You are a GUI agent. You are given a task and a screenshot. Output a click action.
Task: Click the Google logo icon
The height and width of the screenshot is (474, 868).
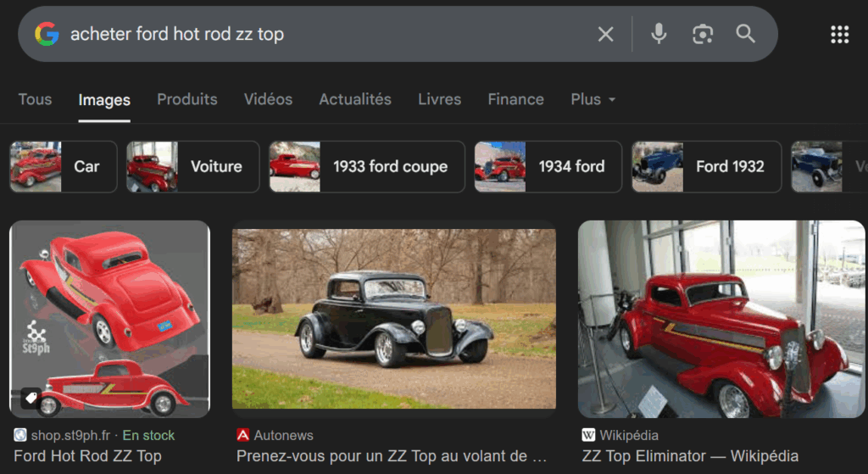[x=47, y=34]
